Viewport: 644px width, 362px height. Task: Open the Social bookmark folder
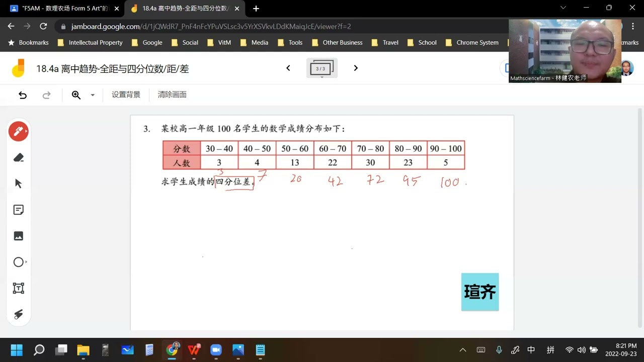click(x=185, y=43)
